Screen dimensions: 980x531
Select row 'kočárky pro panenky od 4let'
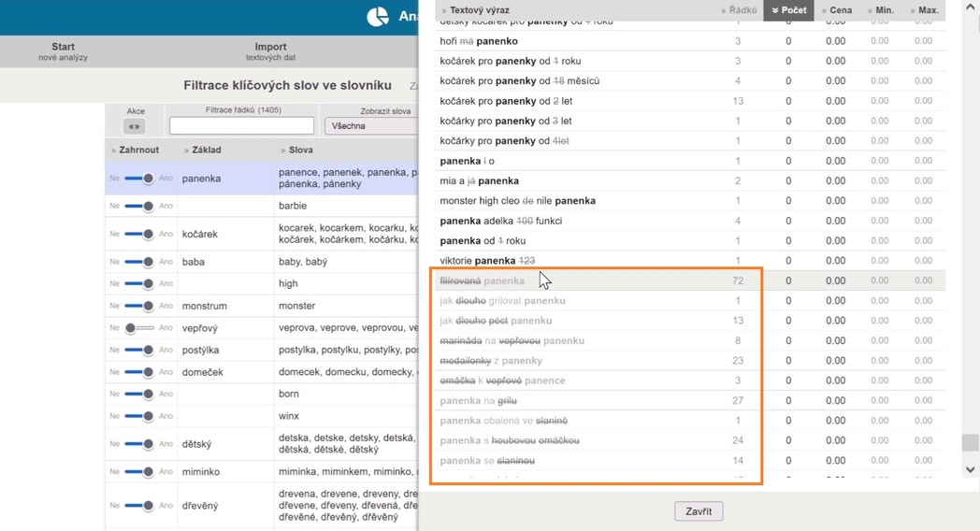690,140
